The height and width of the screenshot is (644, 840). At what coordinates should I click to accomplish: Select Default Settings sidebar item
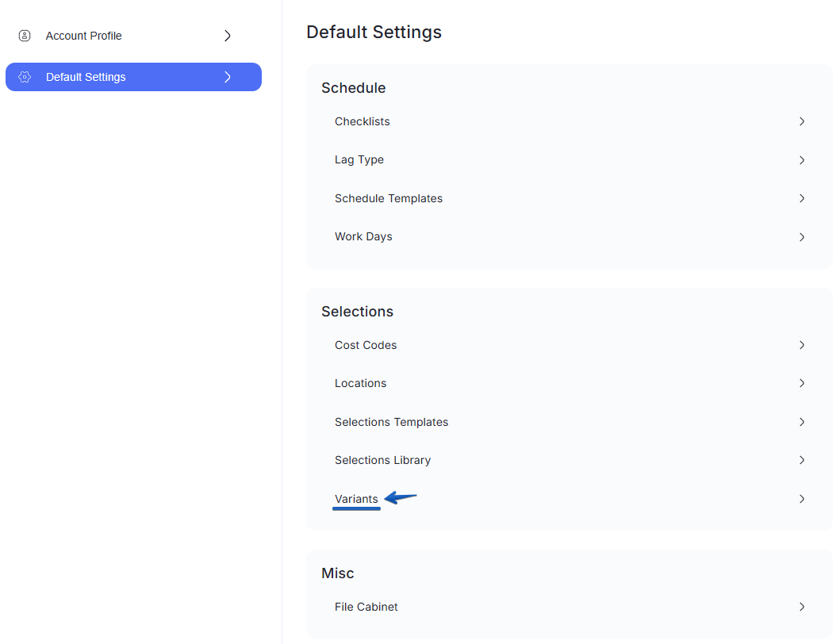tap(133, 77)
